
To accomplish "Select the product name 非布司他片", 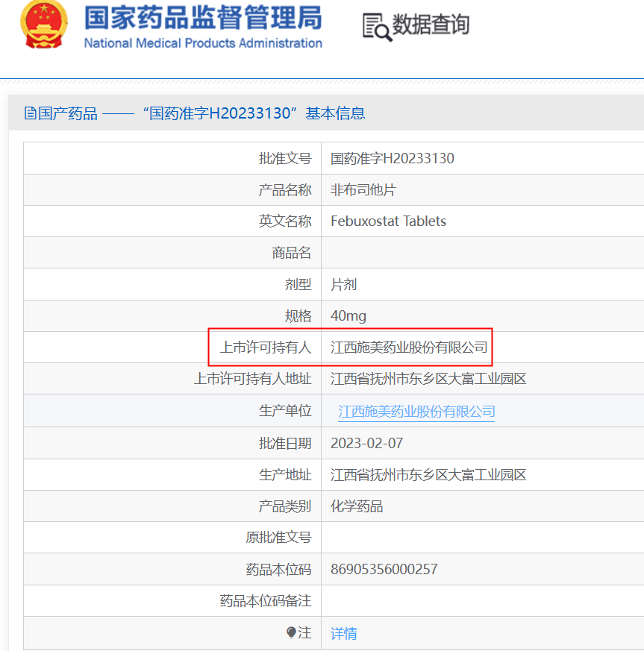I will (363, 190).
